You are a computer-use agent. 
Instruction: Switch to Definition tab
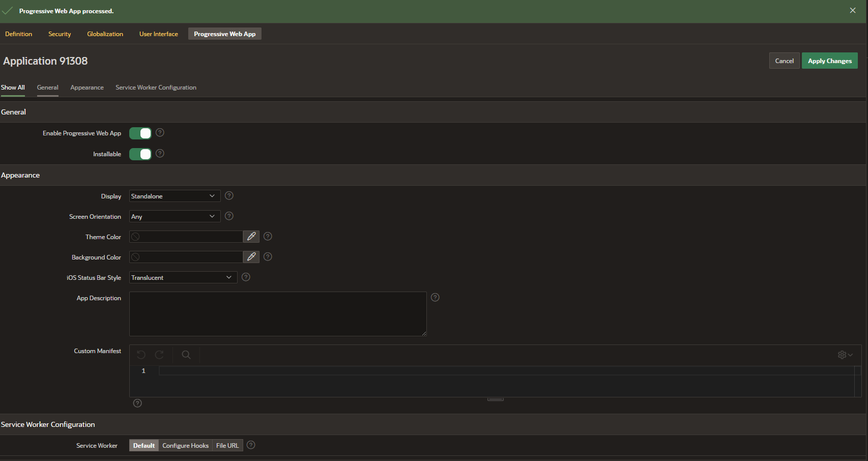pyautogui.click(x=19, y=34)
